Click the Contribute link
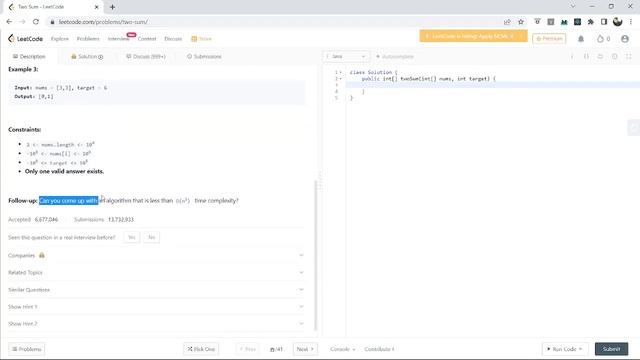Viewport: 640px width, 360px height. (x=379, y=349)
